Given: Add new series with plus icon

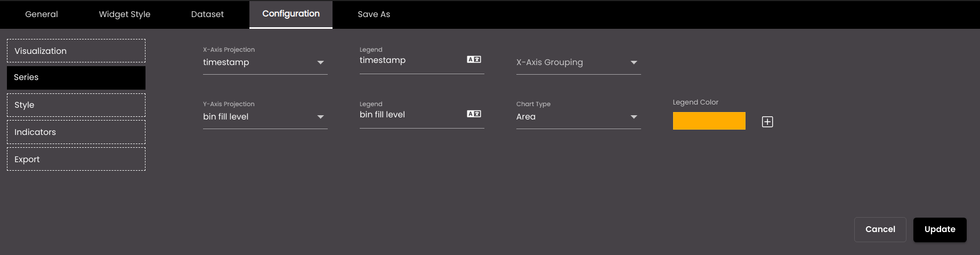Looking at the screenshot, I should pos(767,122).
